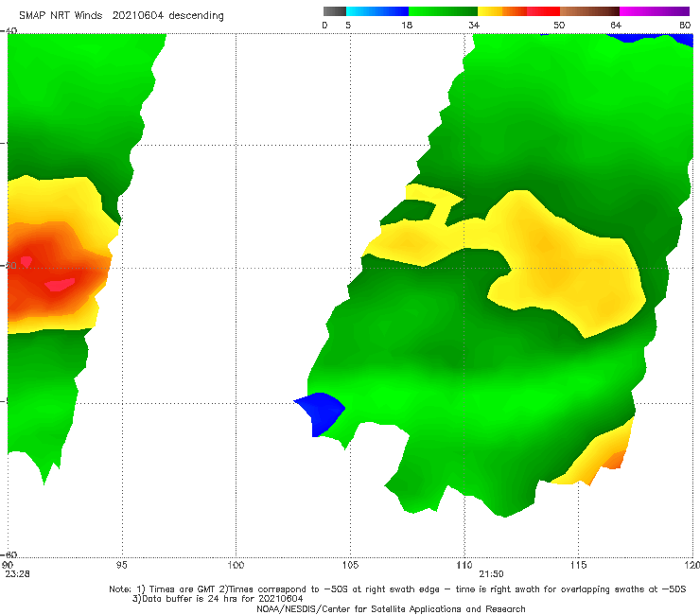Pick the magenta-purple segment of the color bar
The image size is (700, 615).
coord(655,11)
